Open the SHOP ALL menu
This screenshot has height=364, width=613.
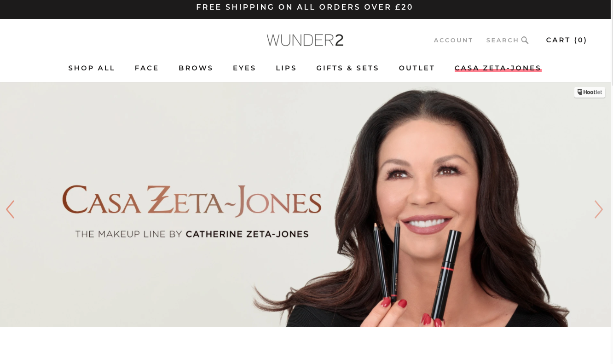click(x=92, y=68)
